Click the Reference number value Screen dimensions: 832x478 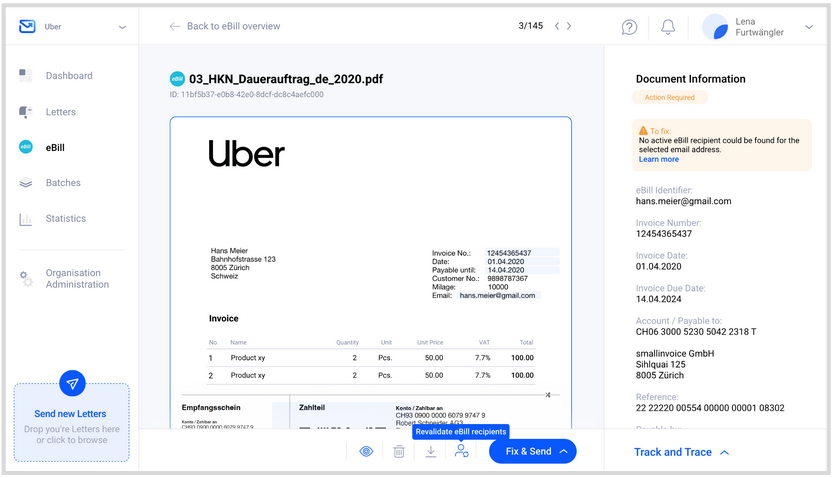pos(710,408)
